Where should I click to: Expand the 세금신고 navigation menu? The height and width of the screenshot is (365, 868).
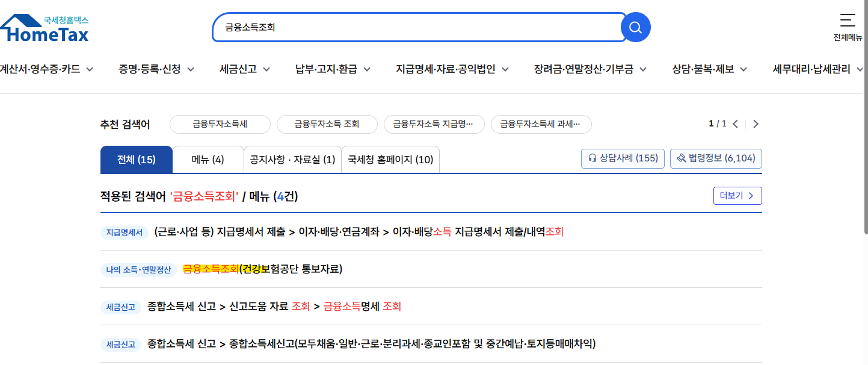pyautogui.click(x=238, y=69)
